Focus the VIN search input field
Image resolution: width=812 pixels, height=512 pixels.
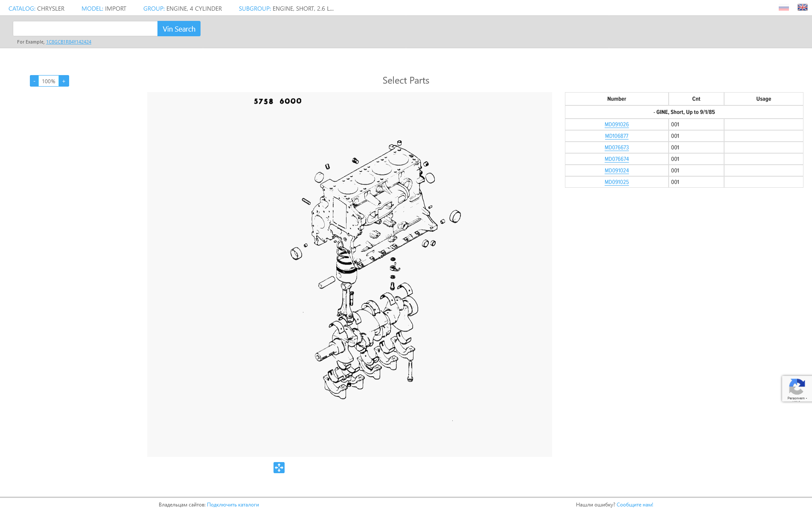click(x=85, y=29)
